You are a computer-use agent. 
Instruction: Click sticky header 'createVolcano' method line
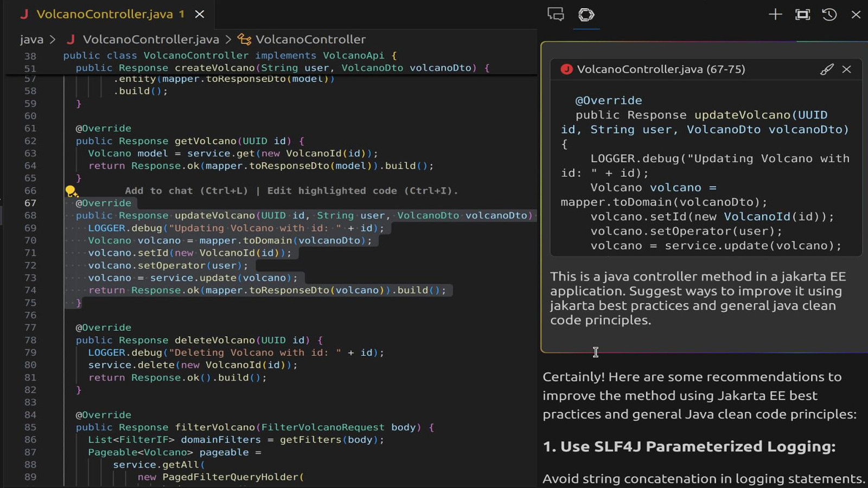pos(282,68)
